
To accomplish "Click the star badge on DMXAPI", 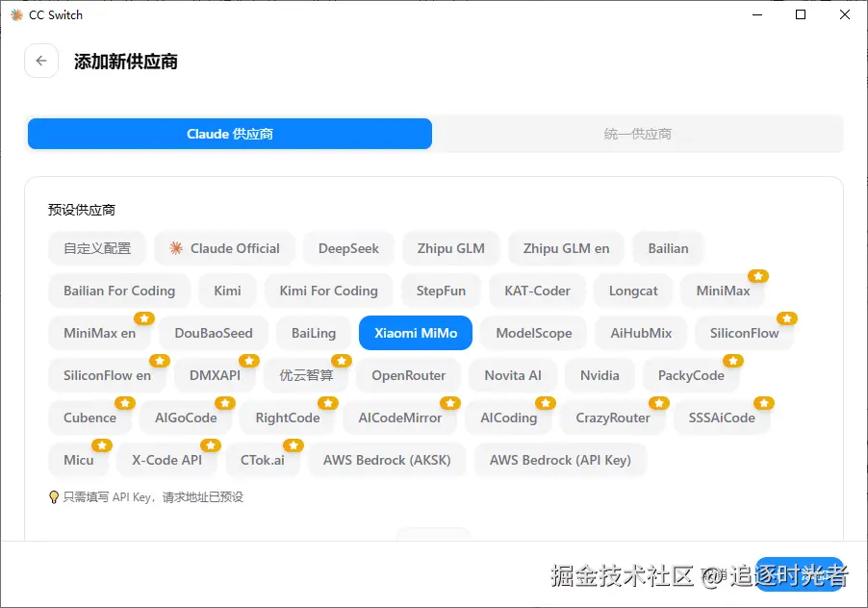I will point(248,361).
